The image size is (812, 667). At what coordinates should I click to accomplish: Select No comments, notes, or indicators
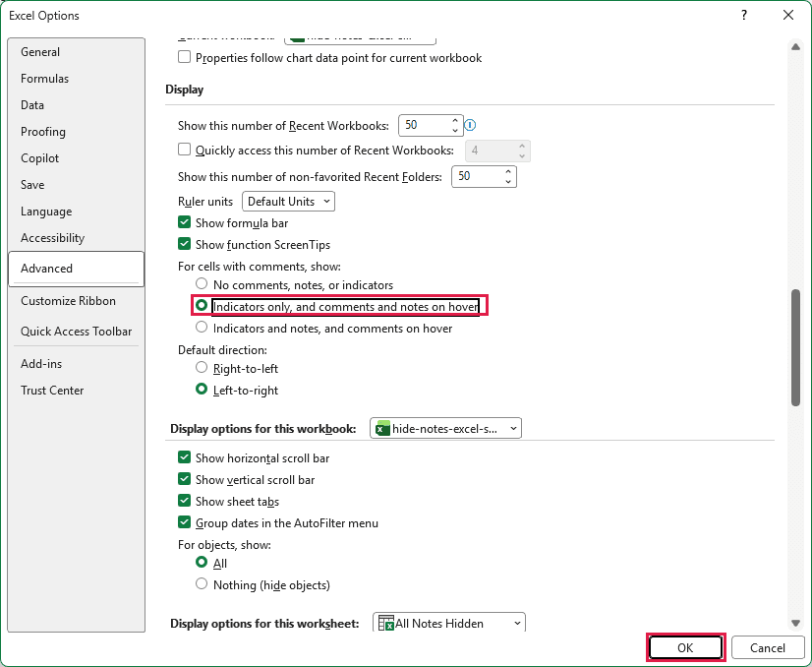202,284
